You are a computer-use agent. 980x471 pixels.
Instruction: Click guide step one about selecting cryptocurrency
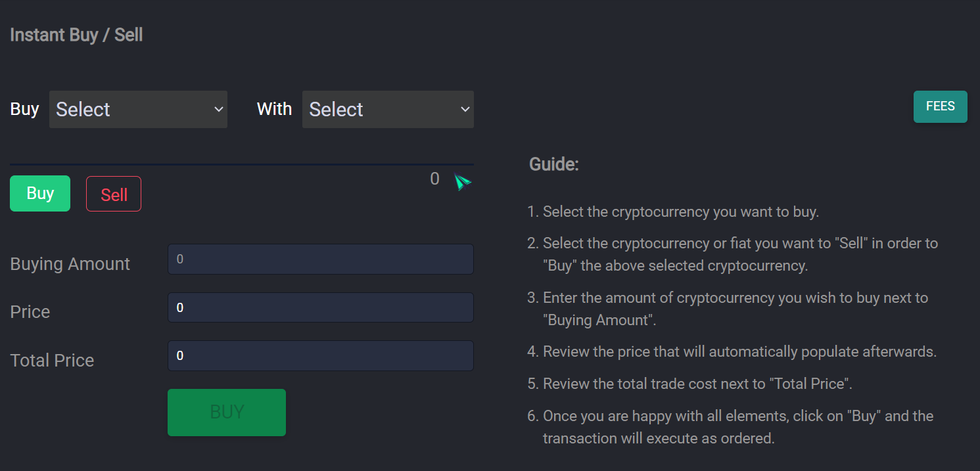680,212
